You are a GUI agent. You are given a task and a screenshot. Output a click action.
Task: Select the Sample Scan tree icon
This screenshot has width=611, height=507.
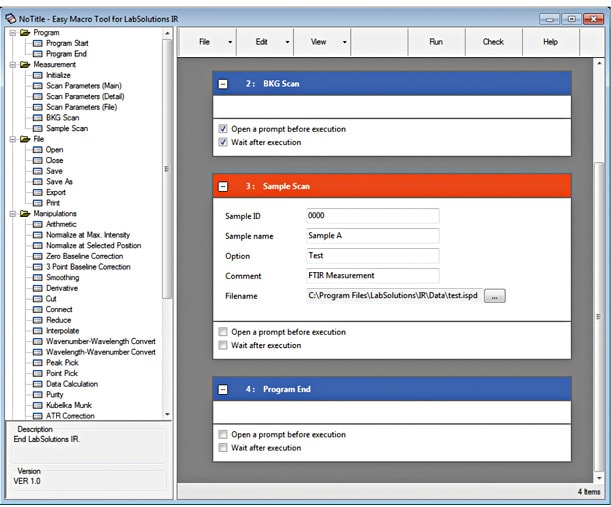tap(37, 128)
